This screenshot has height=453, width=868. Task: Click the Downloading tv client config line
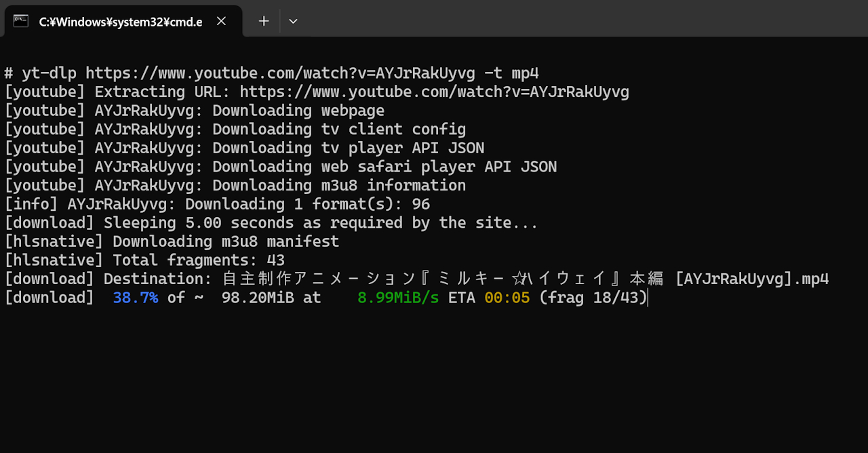pos(339,130)
